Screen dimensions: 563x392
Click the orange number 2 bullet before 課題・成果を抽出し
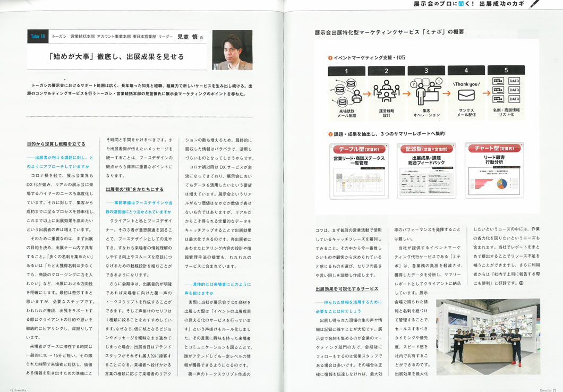[330, 134]
